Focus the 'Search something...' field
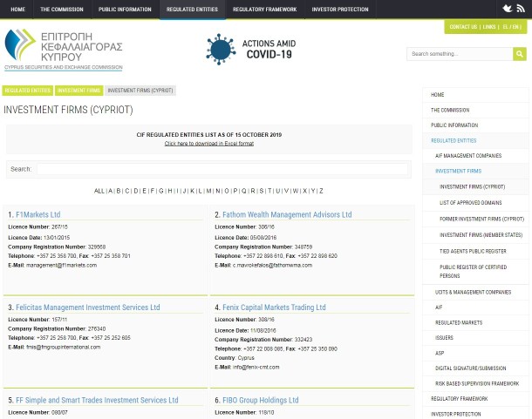 [x=460, y=54]
